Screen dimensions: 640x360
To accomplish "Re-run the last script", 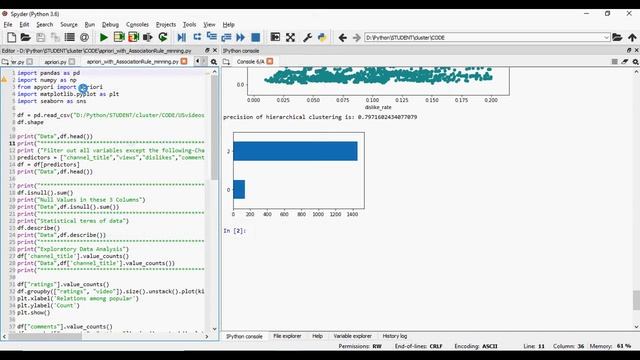I will [163, 38].
